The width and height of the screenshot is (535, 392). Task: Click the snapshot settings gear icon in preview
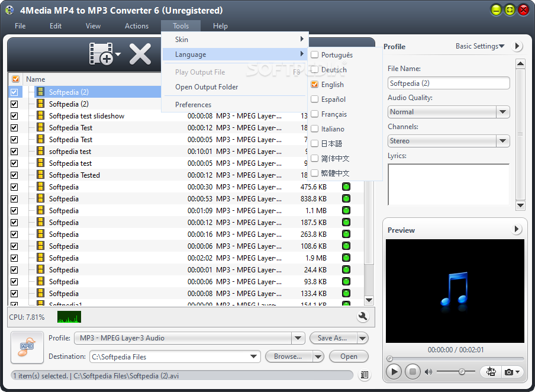point(491,371)
